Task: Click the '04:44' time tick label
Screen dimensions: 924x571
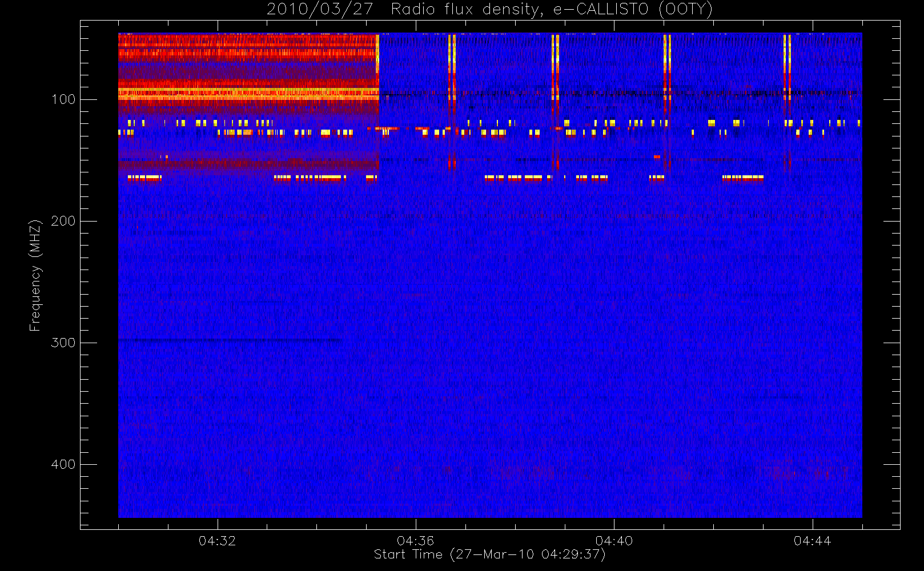Action: pos(812,541)
